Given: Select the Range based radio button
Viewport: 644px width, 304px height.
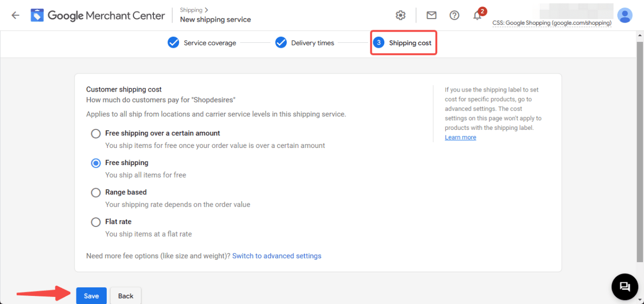Looking at the screenshot, I should [x=96, y=192].
